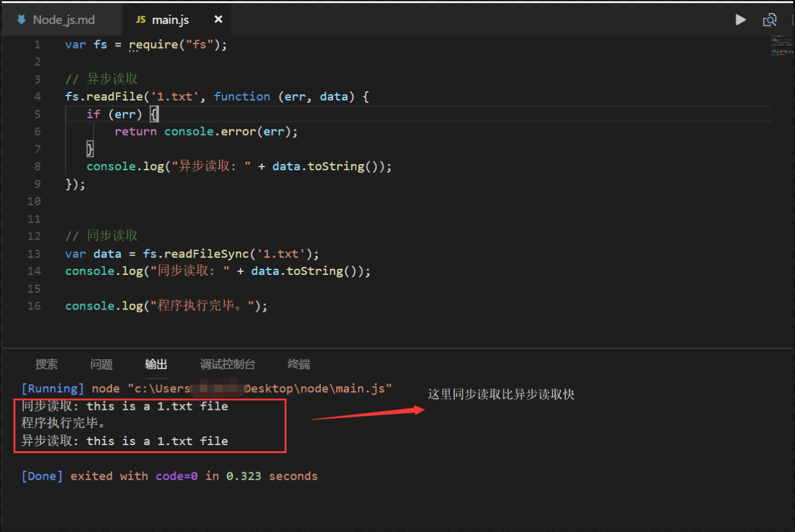Image resolution: width=795 pixels, height=532 pixels.
Task: Click line number 13 in the gutter
Action: 34,254
